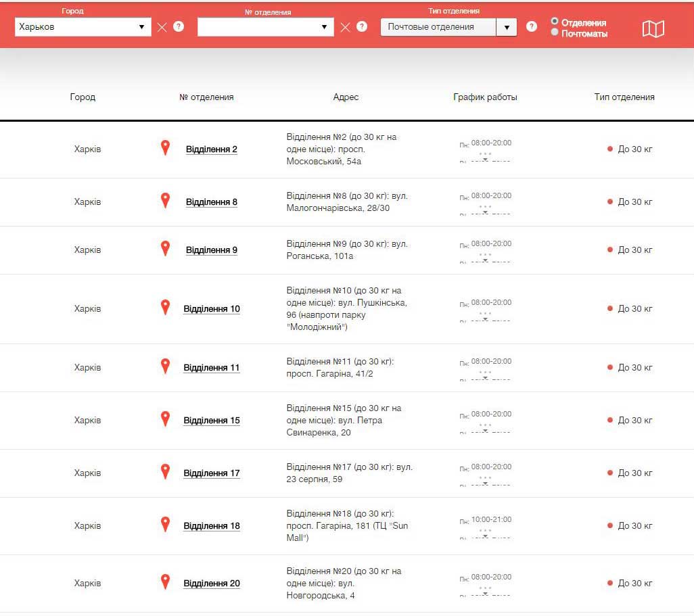Open the map view icon
Viewport: 694px width, 616px height.
[x=653, y=28]
